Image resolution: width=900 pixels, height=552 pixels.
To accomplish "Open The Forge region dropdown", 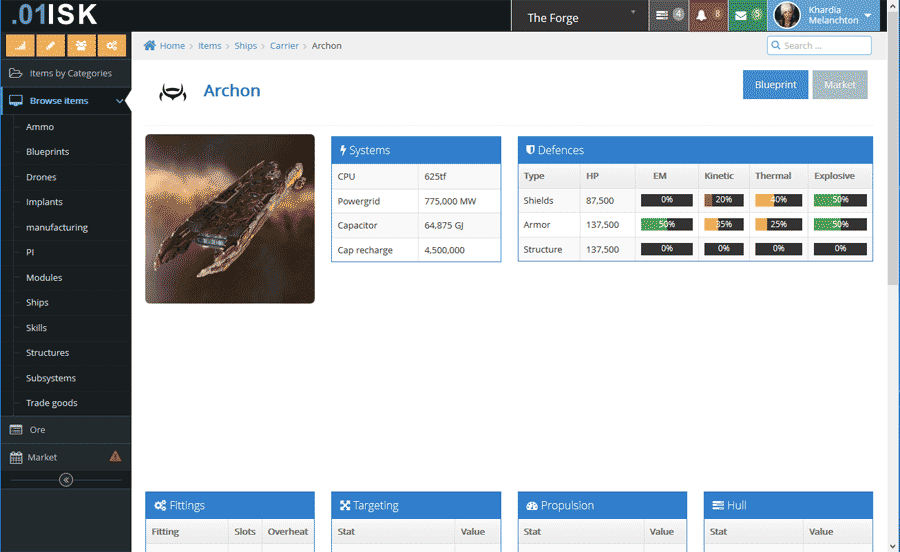I will pyautogui.click(x=580, y=16).
